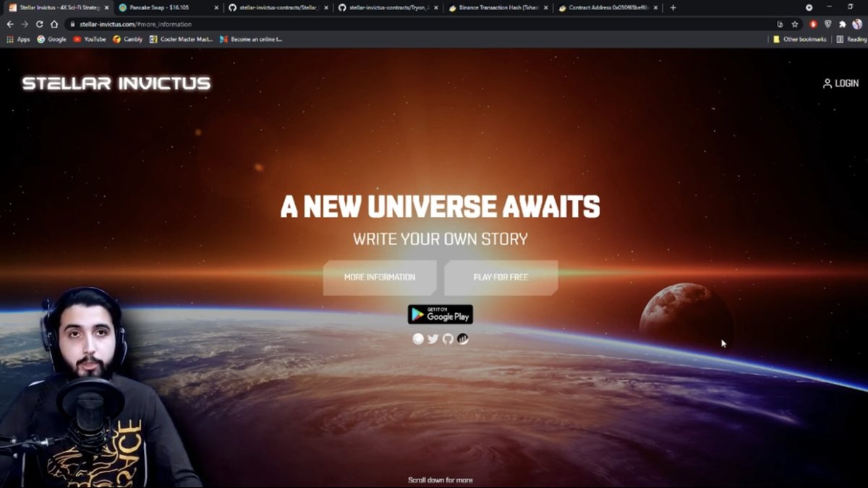This screenshot has height=488, width=868.
Task: Click the PLAY FOR FREE button
Action: [x=501, y=278]
